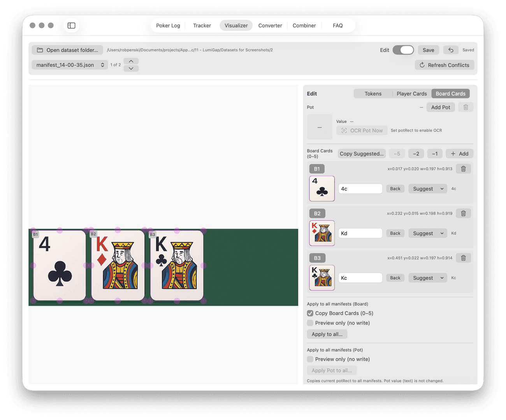Delete board card B1 trash icon
Viewport: 506px width, 420px height.
tap(463, 169)
